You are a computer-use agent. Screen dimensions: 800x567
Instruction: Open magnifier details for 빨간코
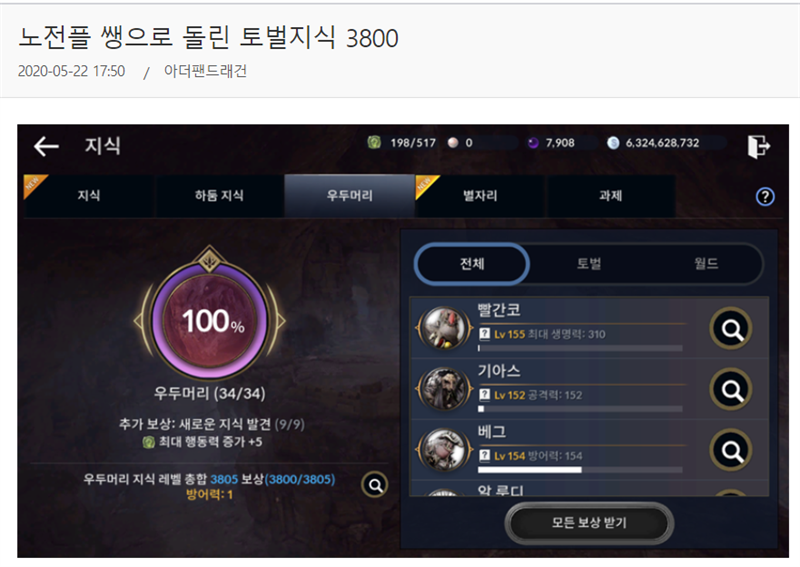pyautogui.click(x=731, y=329)
